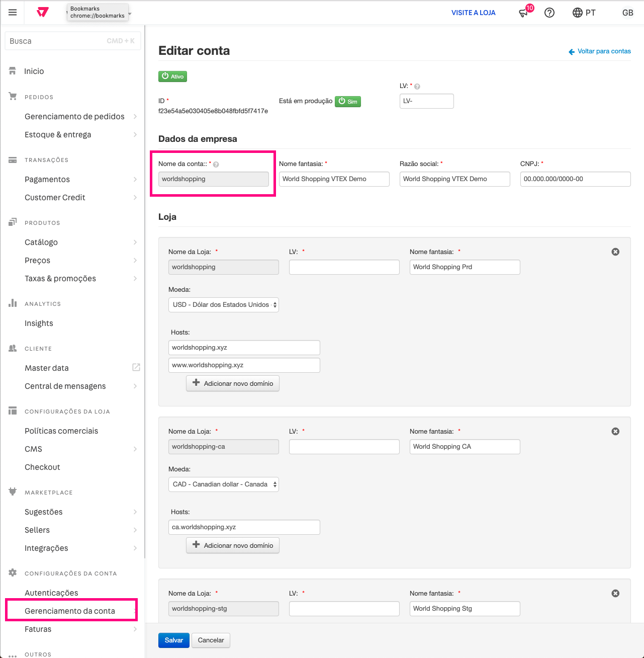This screenshot has height=658, width=644.
Task: Follow the Voltar para contas link
Action: pyautogui.click(x=604, y=51)
